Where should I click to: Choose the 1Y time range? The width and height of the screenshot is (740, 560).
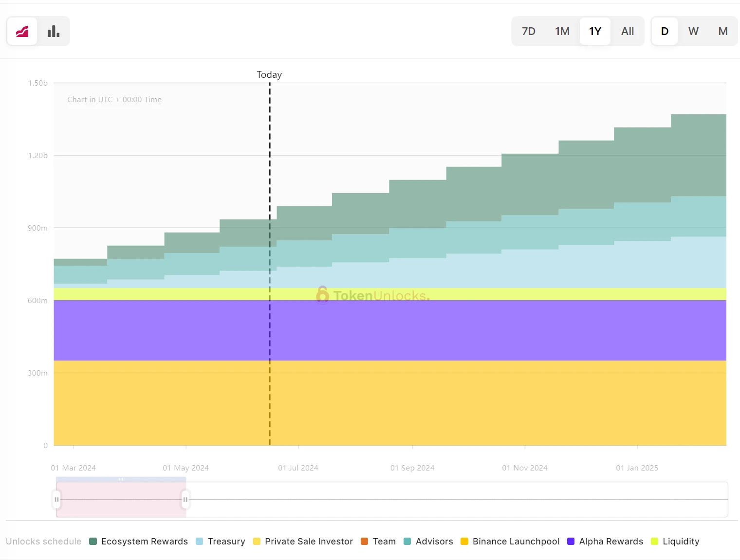tap(595, 32)
